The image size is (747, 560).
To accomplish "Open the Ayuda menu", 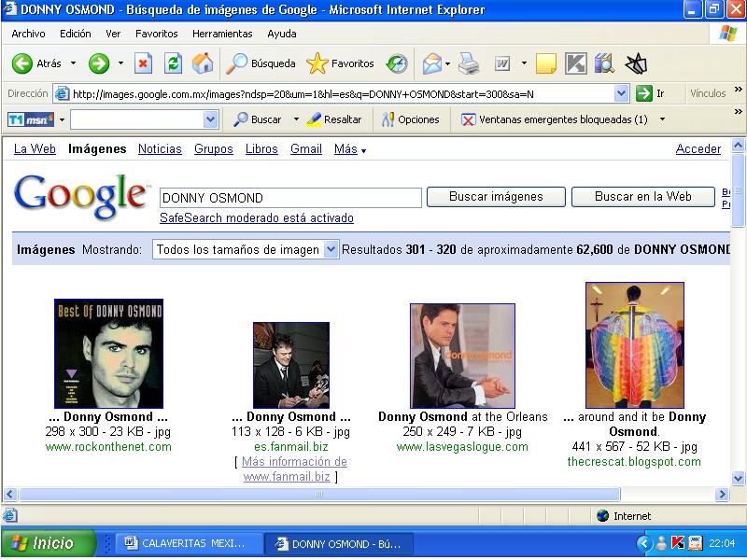I will [282, 34].
